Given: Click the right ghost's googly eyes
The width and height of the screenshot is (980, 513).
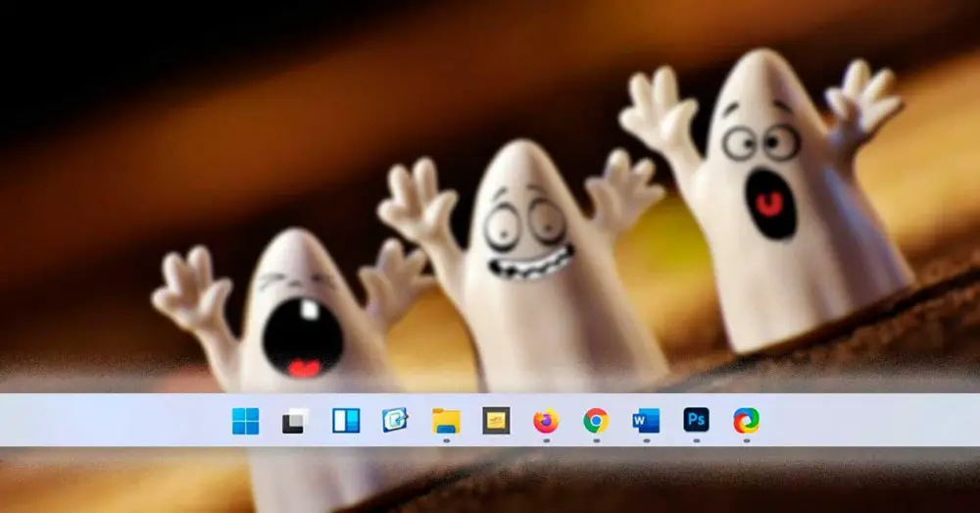Looking at the screenshot, I should pos(761,143).
